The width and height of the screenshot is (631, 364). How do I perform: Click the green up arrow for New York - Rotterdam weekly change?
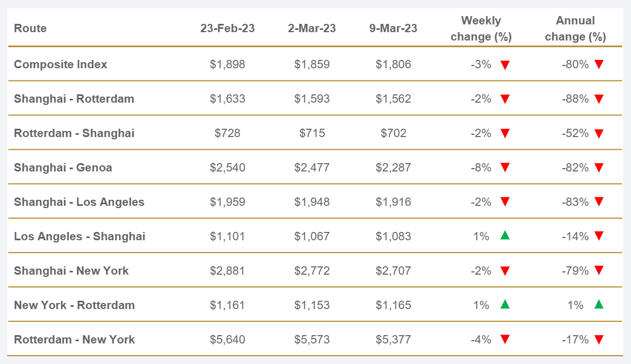[x=505, y=304]
